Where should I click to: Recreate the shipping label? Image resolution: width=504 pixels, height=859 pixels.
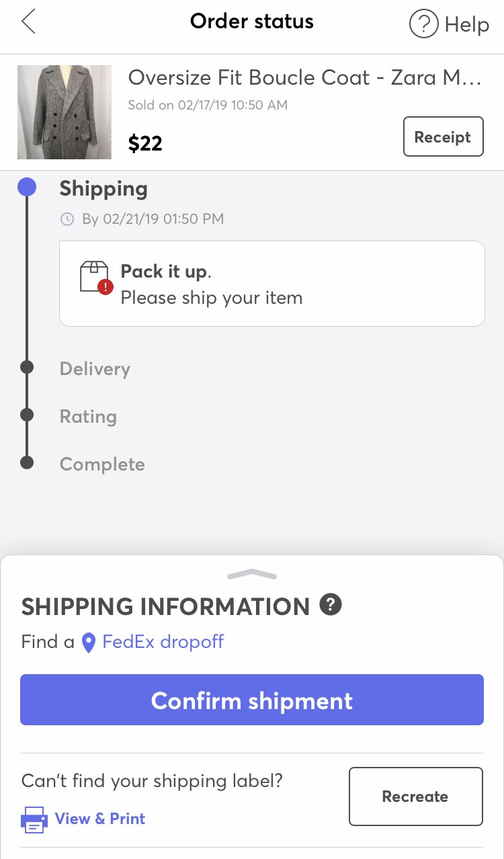tap(415, 796)
